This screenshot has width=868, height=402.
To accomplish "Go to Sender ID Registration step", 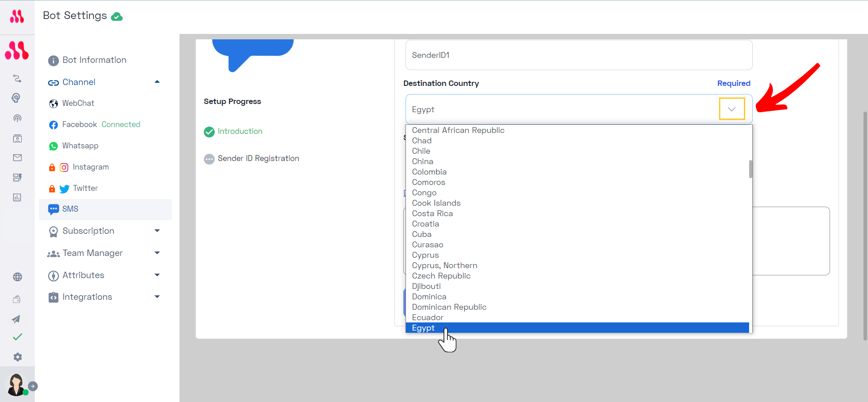I will 258,158.
